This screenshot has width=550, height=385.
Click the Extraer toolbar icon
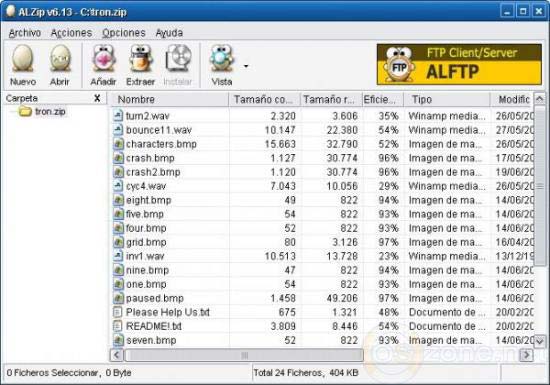(141, 59)
